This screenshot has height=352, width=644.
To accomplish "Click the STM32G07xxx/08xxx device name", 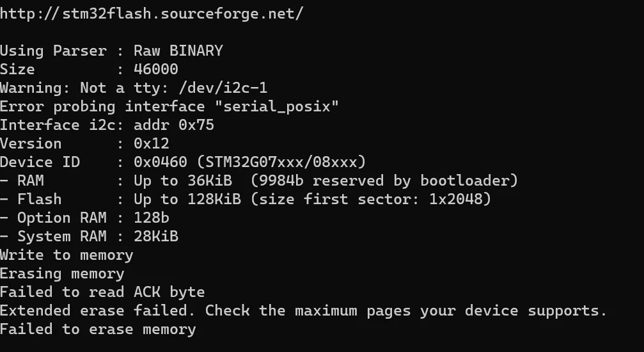I will 281,162.
